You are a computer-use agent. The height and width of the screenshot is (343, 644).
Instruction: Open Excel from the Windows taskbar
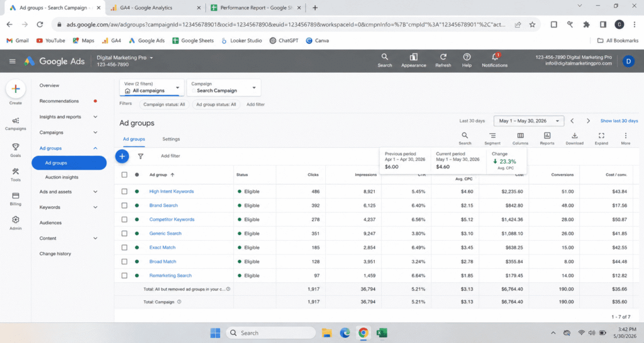pyautogui.click(x=382, y=333)
